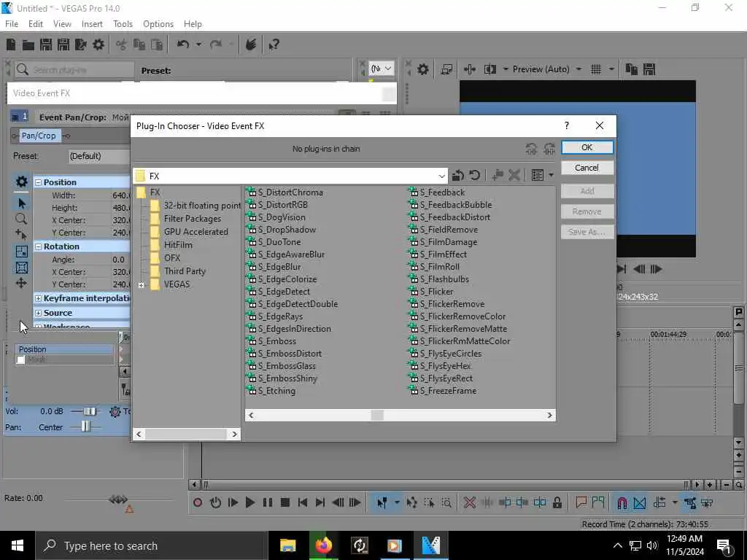The height and width of the screenshot is (560, 747).
Task: Collapse the Rotation section
Action: coord(39,246)
